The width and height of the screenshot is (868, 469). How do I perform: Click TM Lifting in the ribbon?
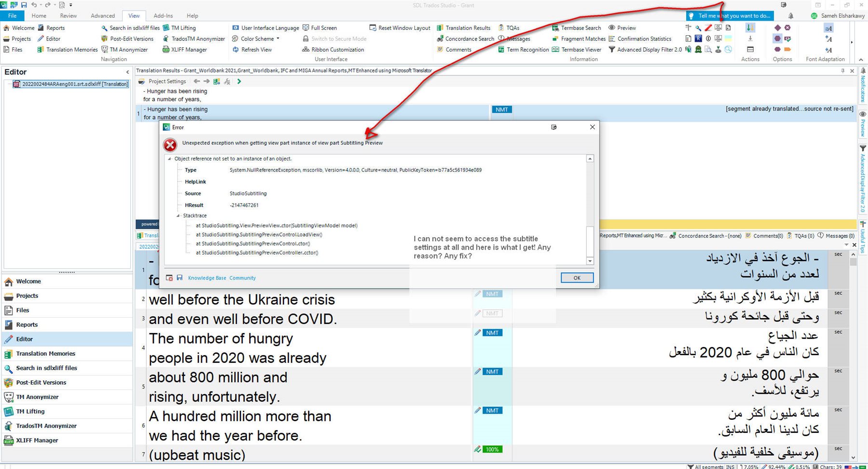(179, 28)
